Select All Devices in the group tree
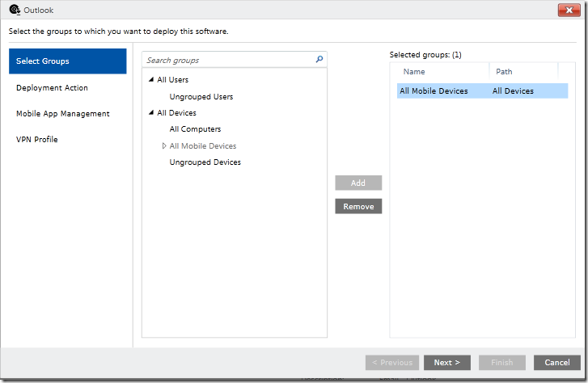 [x=176, y=113]
